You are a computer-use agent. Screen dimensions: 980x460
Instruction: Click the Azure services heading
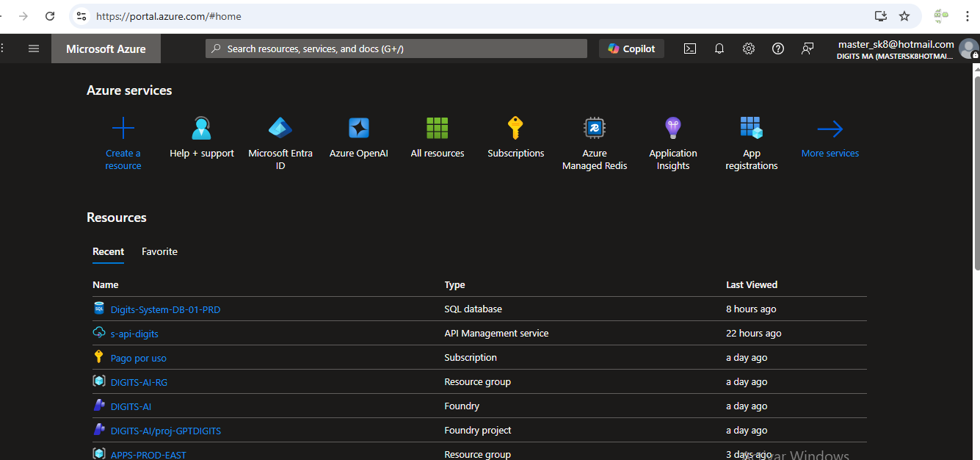[x=129, y=90]
